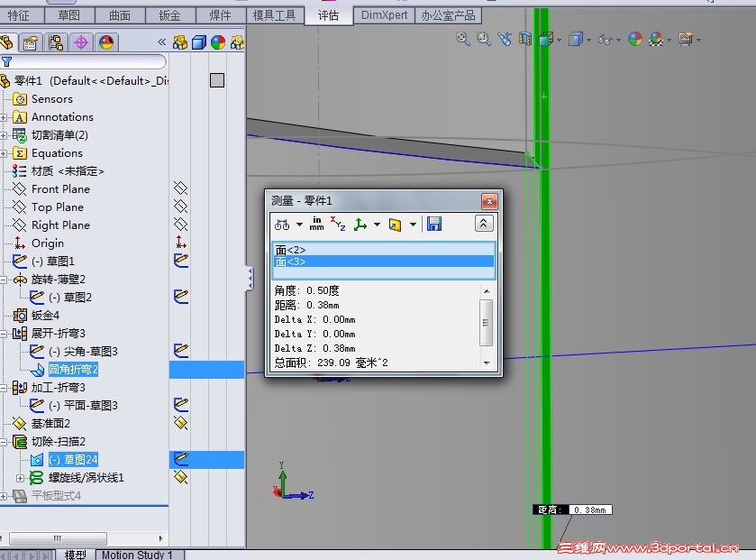Switch to the 模具工具 tab
The width and height of the screenshot is (756, 560).
274,16
